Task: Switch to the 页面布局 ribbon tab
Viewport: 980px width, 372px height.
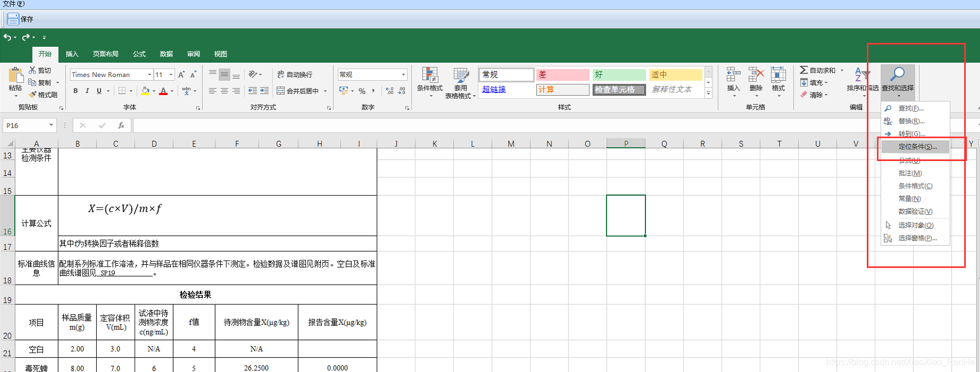Action: (x=105, y=54)
